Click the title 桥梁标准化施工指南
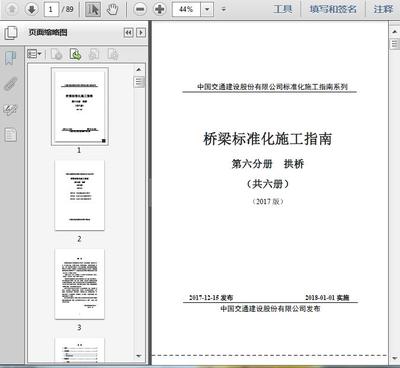Image resolution: width=400 pixels, height=368 pixels. [x=268, y=139]
